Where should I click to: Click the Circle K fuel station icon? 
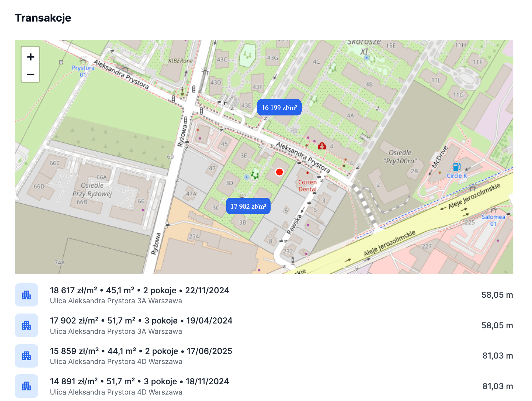pos(457,167)
